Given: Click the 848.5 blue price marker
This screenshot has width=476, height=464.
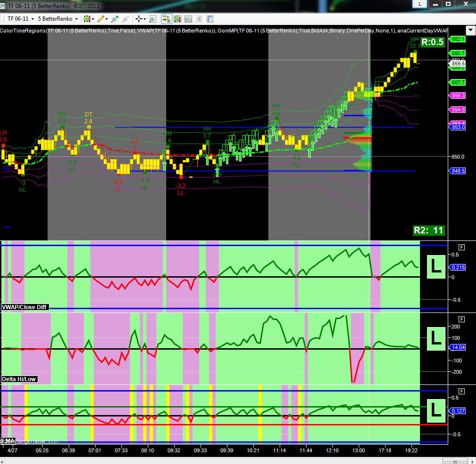Looking at the screenshot, I should [x=458, y=171].
